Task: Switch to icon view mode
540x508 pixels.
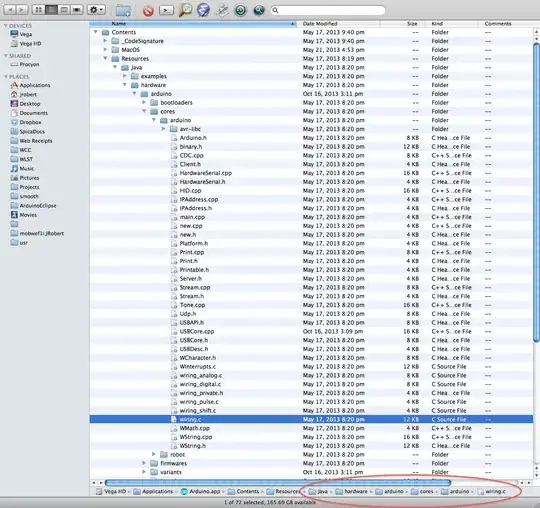Action: (x=39, y=10)
